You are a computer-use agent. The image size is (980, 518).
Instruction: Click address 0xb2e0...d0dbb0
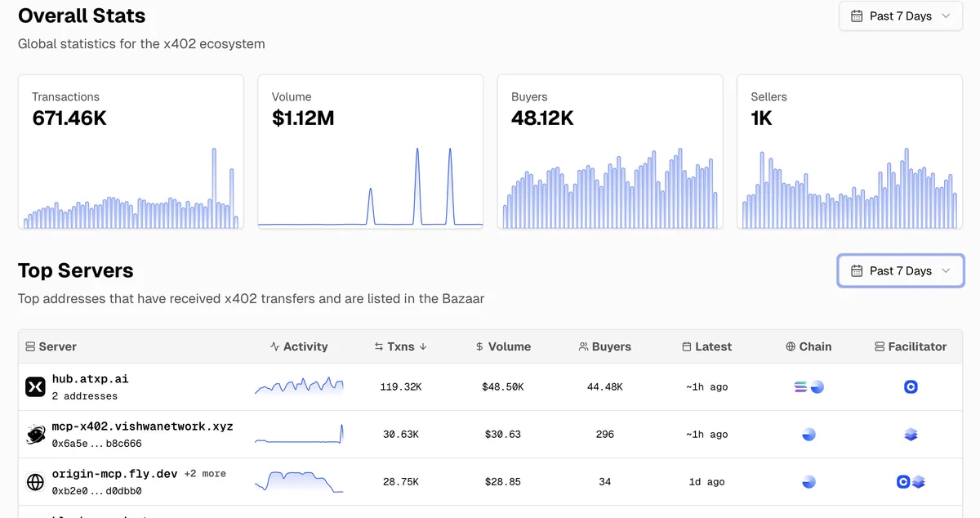tap(96, 491)
